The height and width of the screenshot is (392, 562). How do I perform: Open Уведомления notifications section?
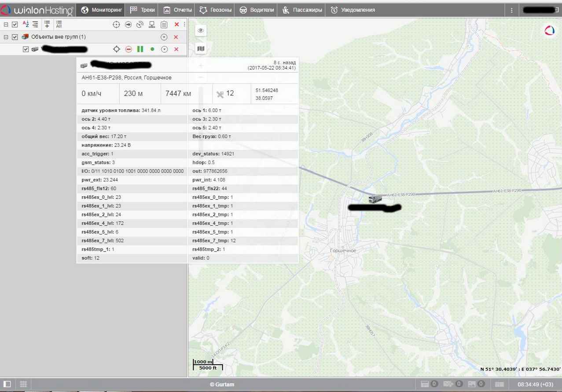point(353,10)
